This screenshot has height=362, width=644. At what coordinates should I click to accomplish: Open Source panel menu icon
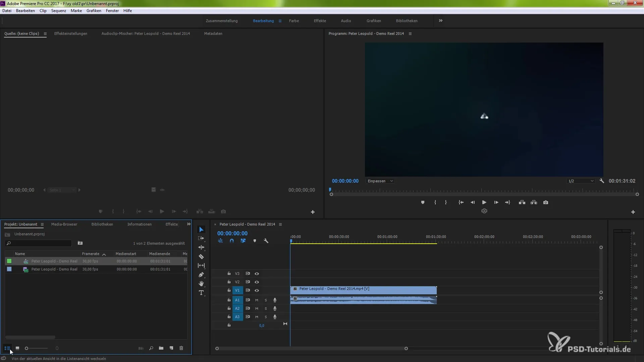pyautogui.click(x=45, y=34)
